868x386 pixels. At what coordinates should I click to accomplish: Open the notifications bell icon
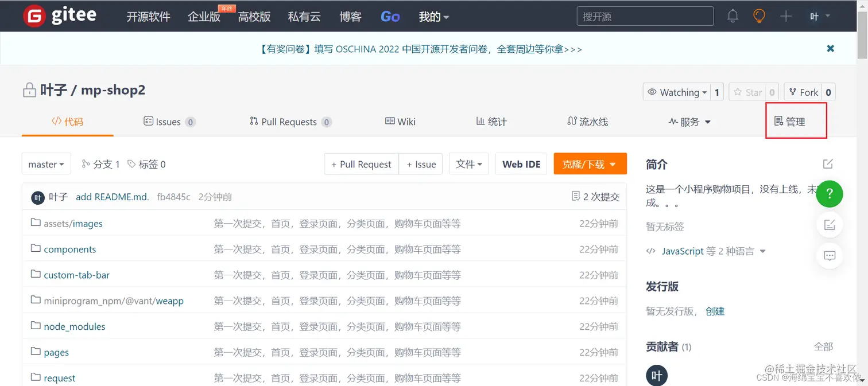pyautogui.click(x=733, y=16)
